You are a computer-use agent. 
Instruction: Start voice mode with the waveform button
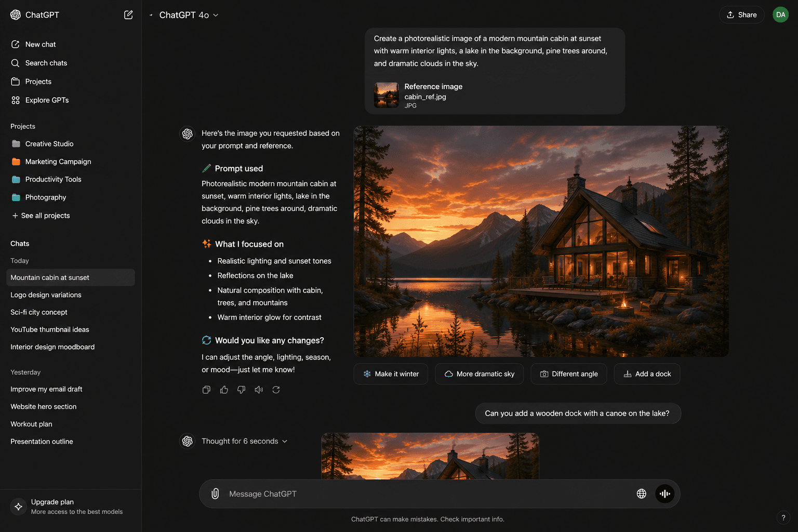(664, 494)
